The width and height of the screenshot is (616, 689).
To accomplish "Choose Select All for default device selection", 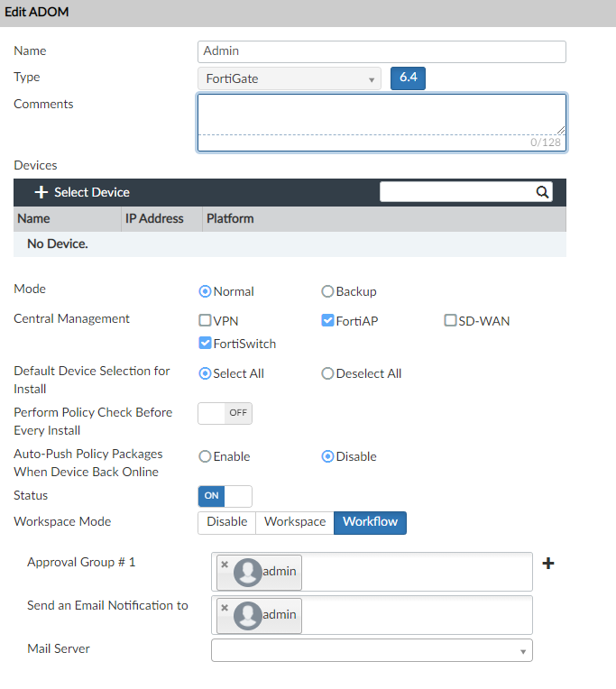I will [x=205, y=373].
